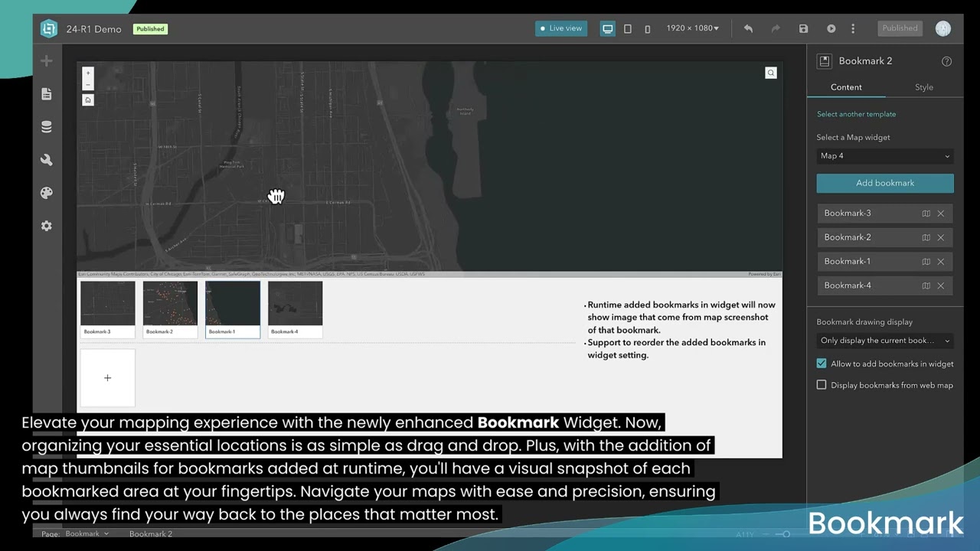Zoom in on the map
This screenshot has width=980, height=551.
pos(88,73)
